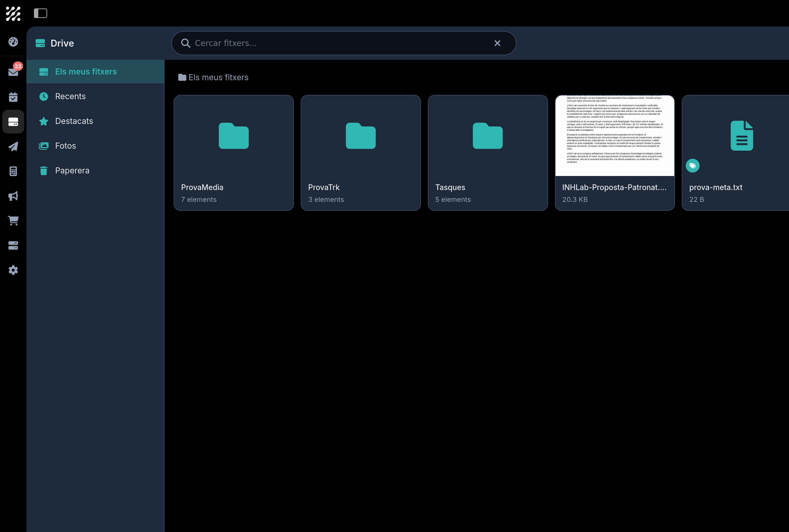
Task: Open the ProvaMedia folder
Action: [234, 153]
